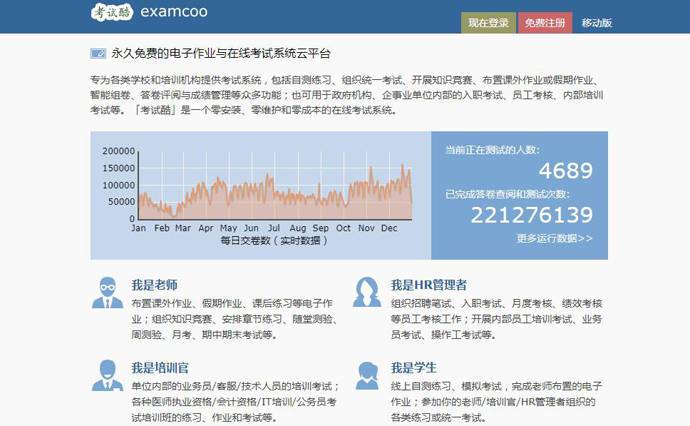Click the teacher avatar icon
690x426 pixels.
(x=107, y=292)
